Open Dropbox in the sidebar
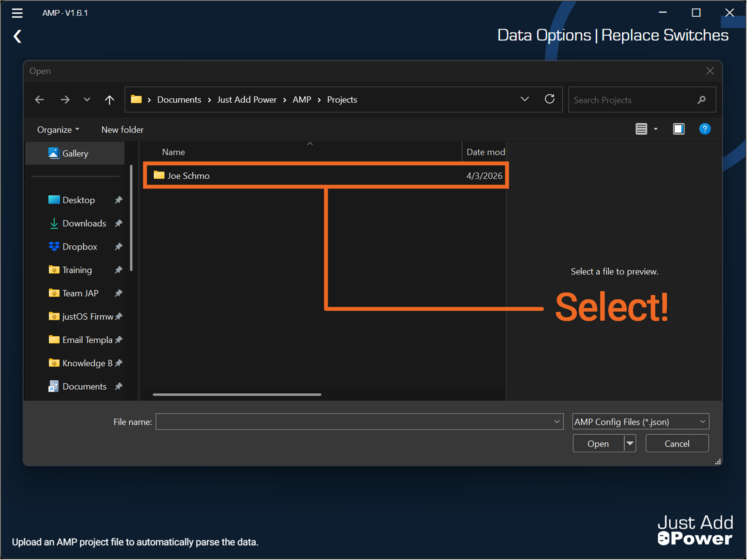The width and height of the screenshot is (747, 560). click(80, 247)
